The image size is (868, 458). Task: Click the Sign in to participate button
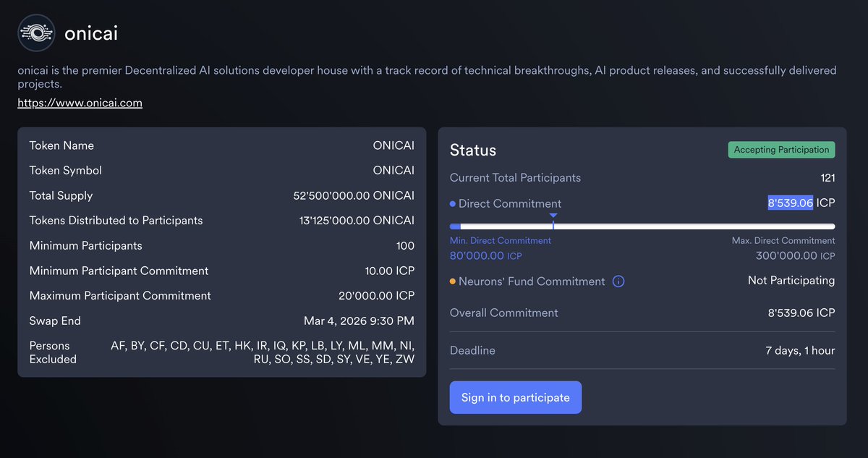[515, 397]
